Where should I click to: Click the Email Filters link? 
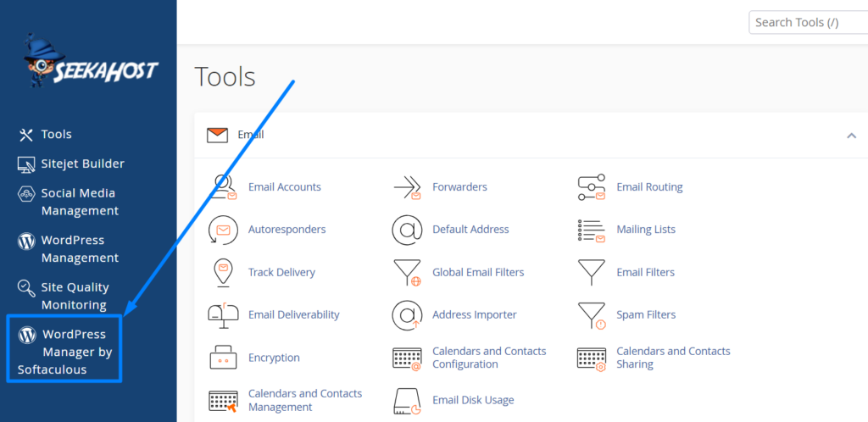[x=645, y=272]
